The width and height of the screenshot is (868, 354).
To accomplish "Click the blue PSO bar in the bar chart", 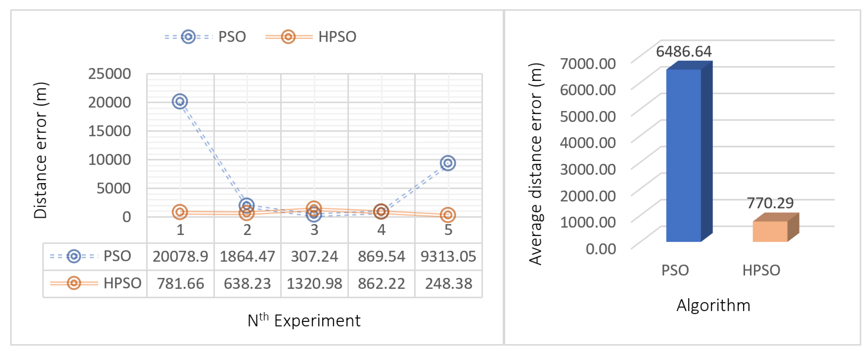I will [683, 155].
